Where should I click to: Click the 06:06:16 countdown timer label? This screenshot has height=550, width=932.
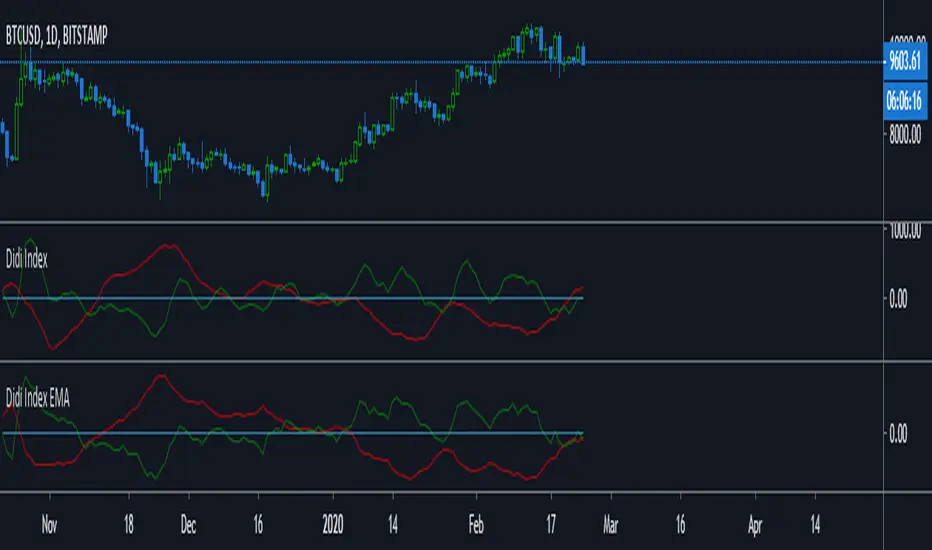(905, 100)
